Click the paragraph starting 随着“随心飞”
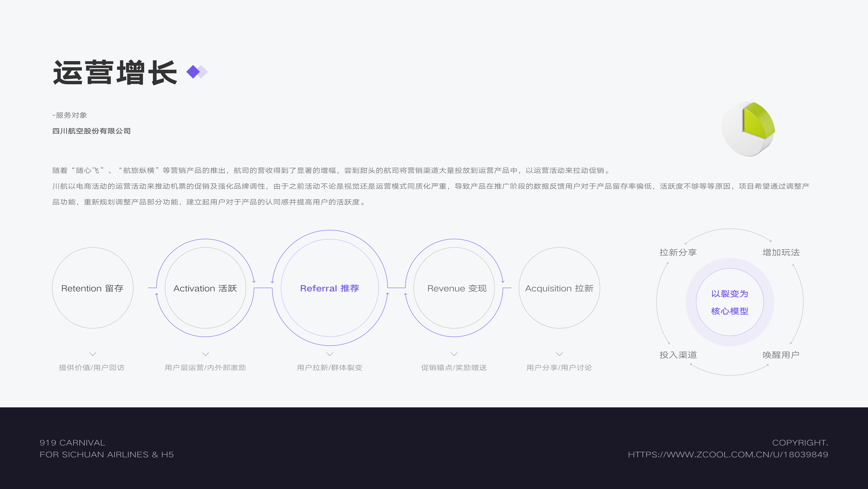Image resolution: width=868 pixels, height=489 pixels. (332, 170)
